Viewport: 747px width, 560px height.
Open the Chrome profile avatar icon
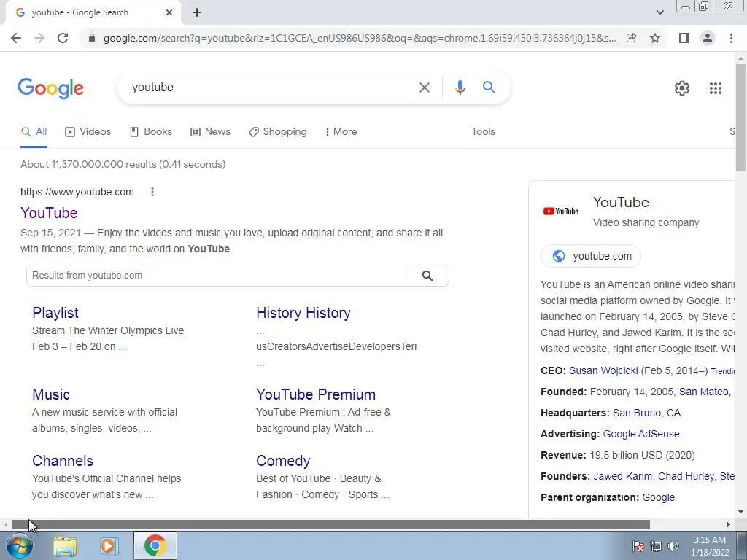(708, 38)
